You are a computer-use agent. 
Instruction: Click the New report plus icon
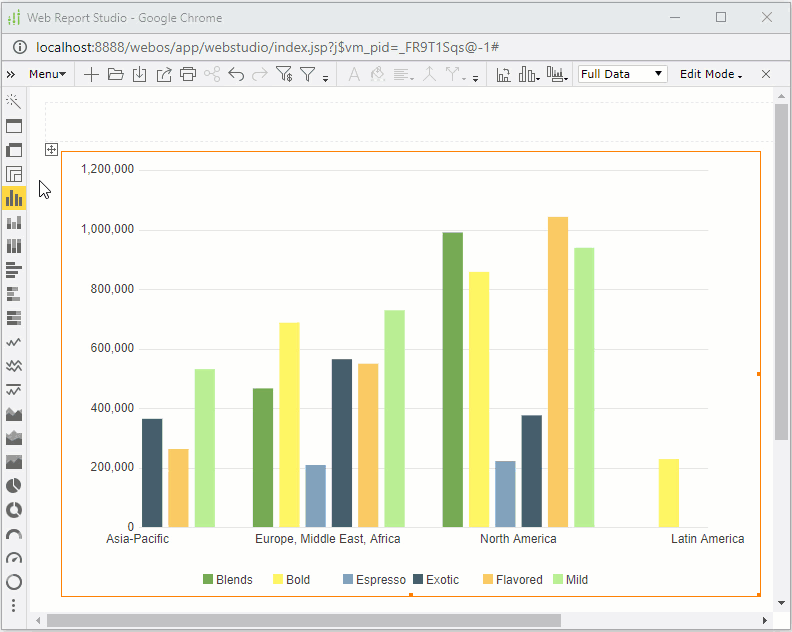coord(91,74)
